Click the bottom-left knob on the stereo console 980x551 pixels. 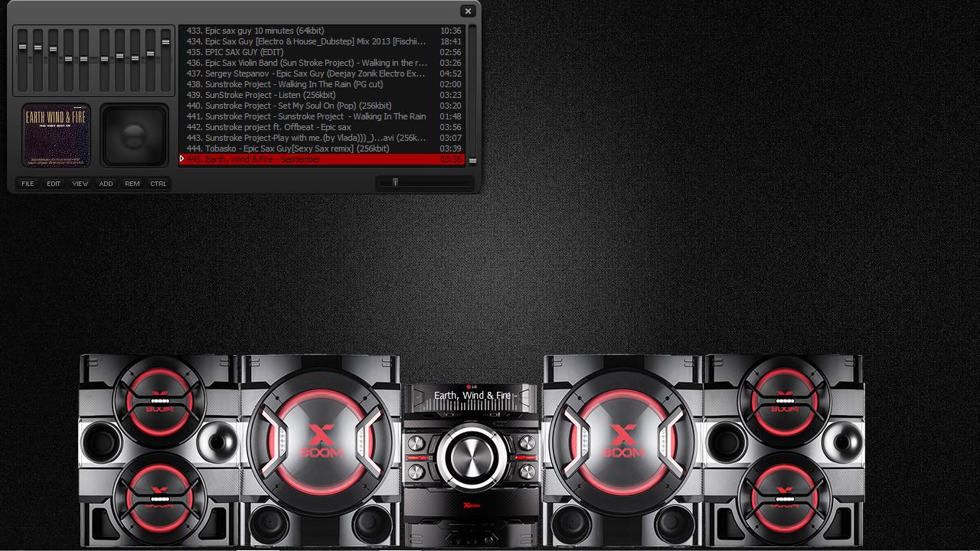click(x=415, y=471)
